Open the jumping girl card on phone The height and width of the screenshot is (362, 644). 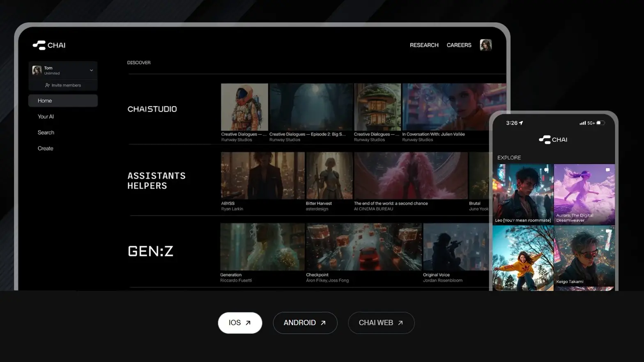pos(523,258)
